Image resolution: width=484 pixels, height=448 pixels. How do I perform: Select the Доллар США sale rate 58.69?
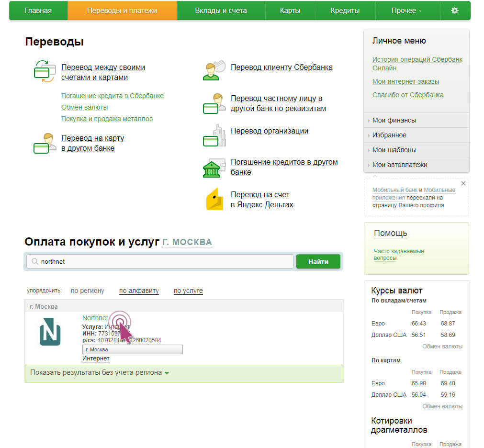coord(448,335)
